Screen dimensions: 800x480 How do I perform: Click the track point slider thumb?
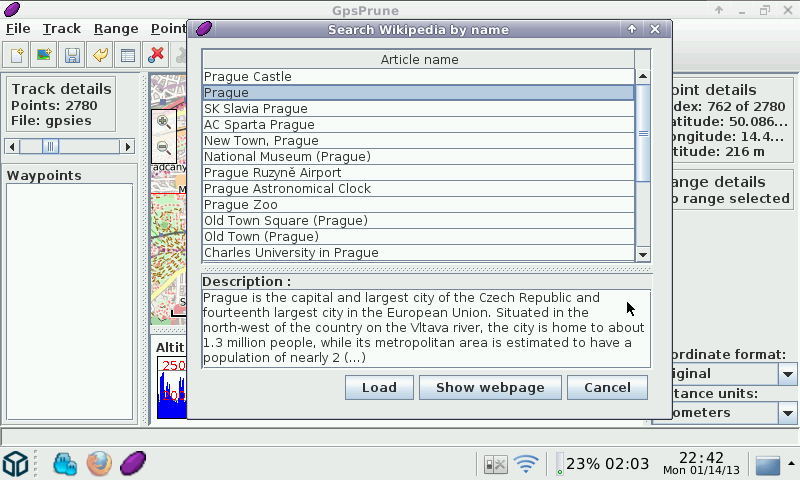pos(51,147)
